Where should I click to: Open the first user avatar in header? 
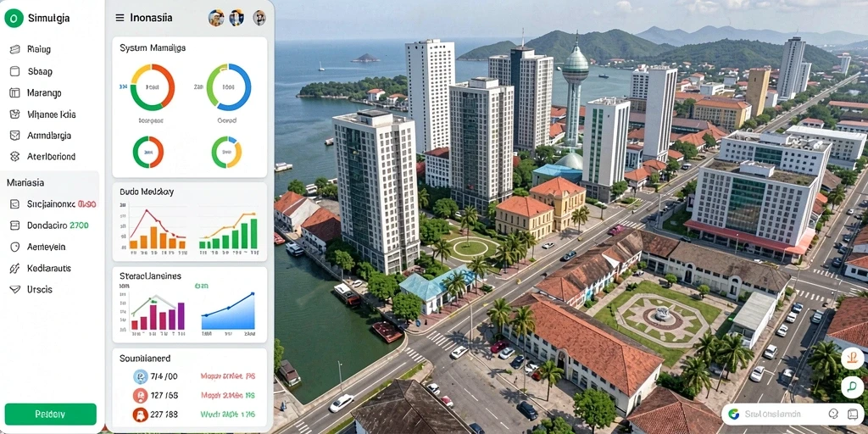pyautogui.click(x=216, y=18)
